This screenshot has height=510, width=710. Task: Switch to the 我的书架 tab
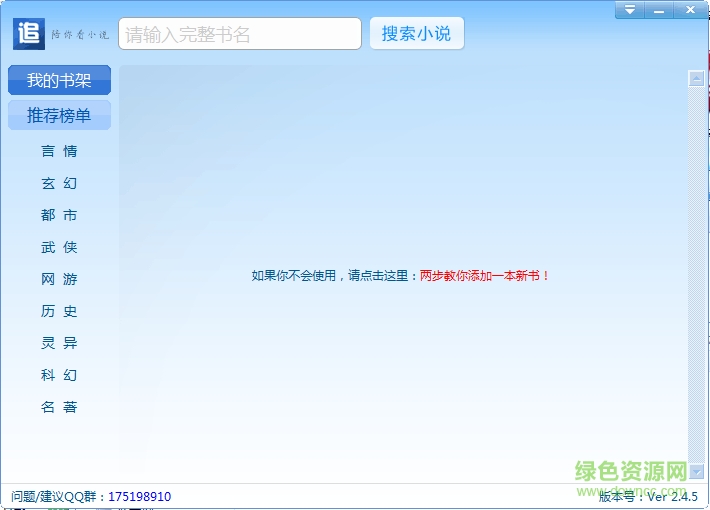[59, 81]
